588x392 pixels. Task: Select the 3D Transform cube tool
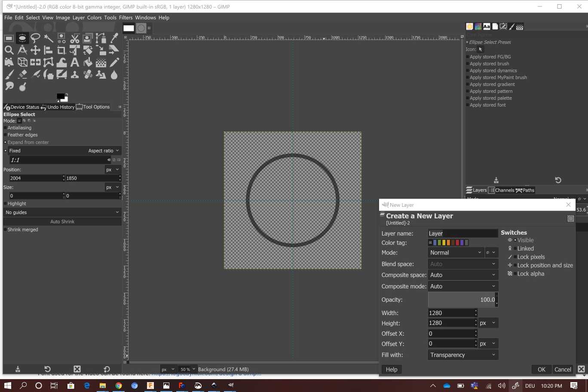click(22, 62)
